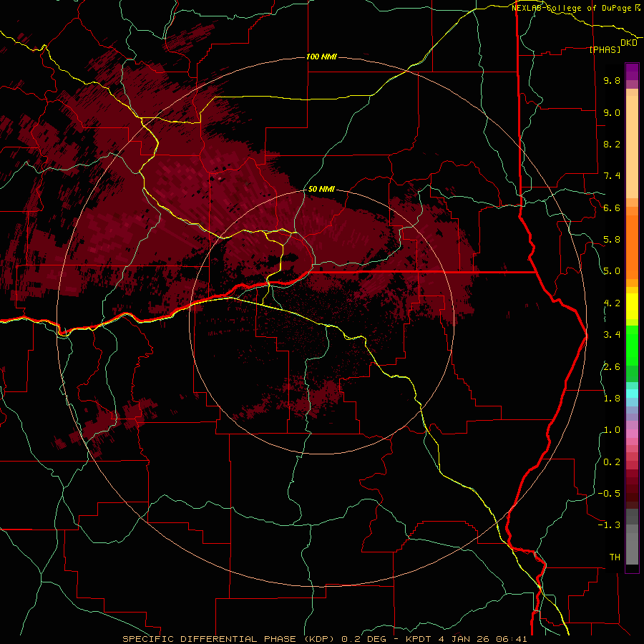This screenshot has width=644, height=644.
Task: Click the cyan band of the colorbar
Action: point(632,394)
